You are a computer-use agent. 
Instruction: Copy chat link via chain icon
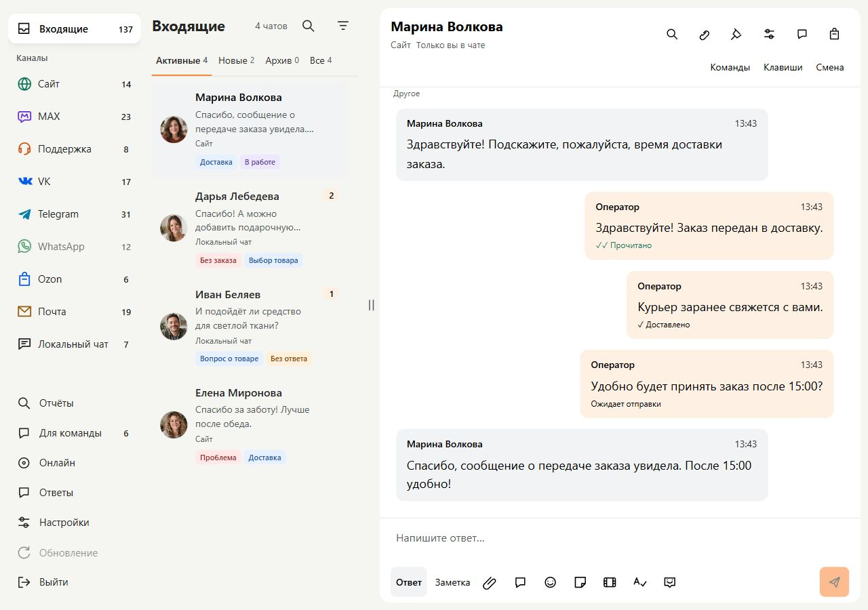(705, 34)
